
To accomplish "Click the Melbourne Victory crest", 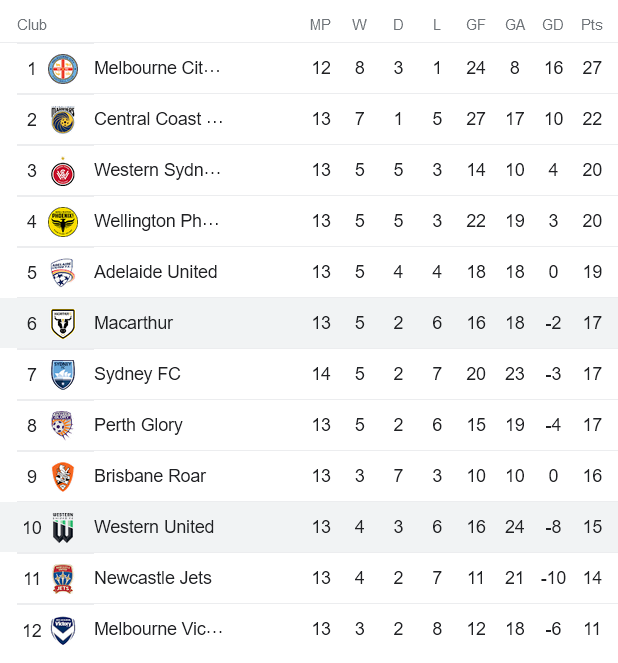I will [x=63, y=629].
